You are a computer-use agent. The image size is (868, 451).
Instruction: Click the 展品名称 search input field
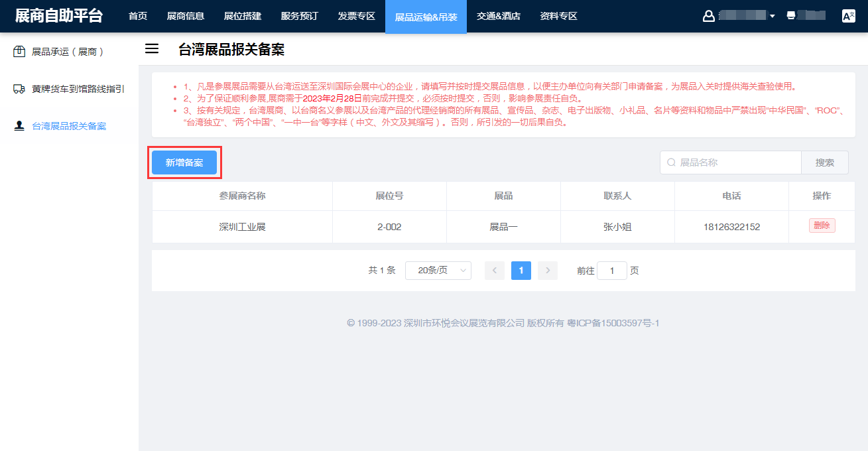pos(736,162)
